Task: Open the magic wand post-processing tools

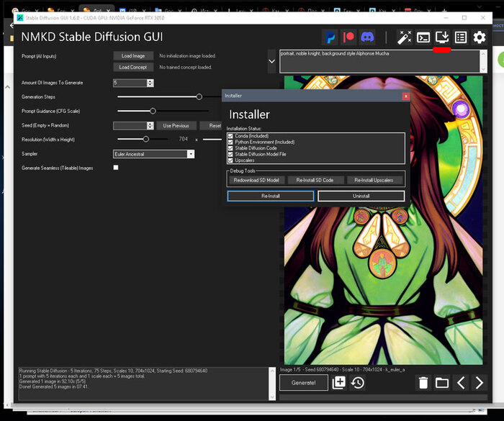Action: 405,37
